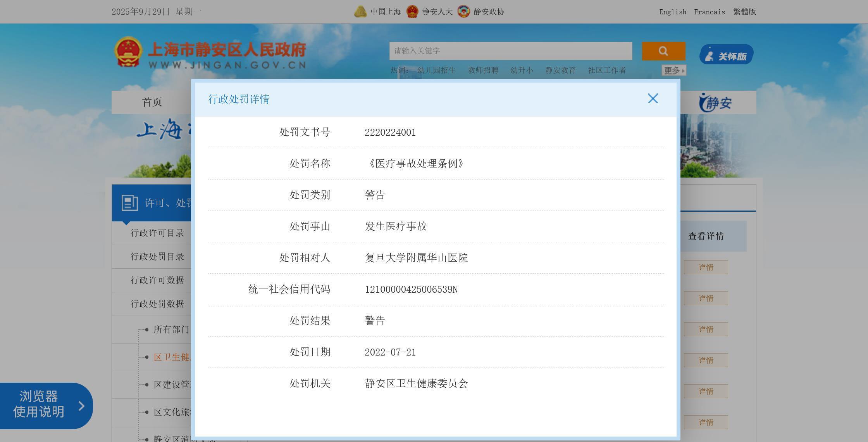Click the i静安 logo icon
868x442 pixels.
point(715,103)
